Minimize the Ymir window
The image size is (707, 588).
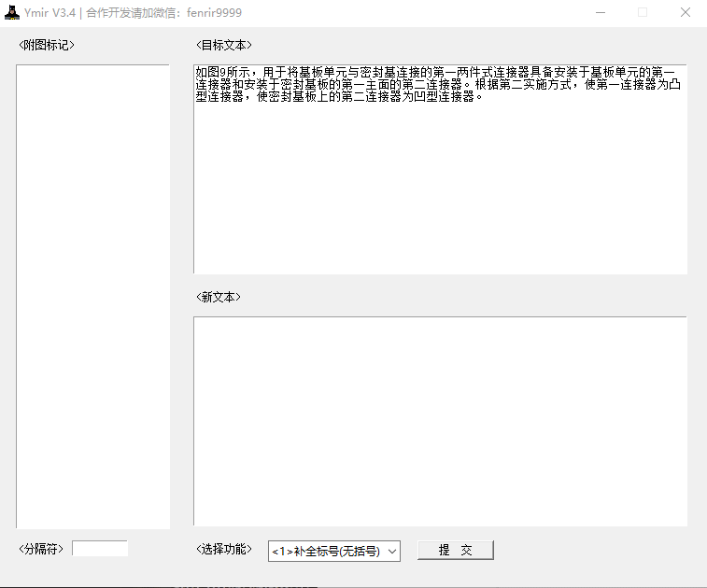click(x=600, y=13)
